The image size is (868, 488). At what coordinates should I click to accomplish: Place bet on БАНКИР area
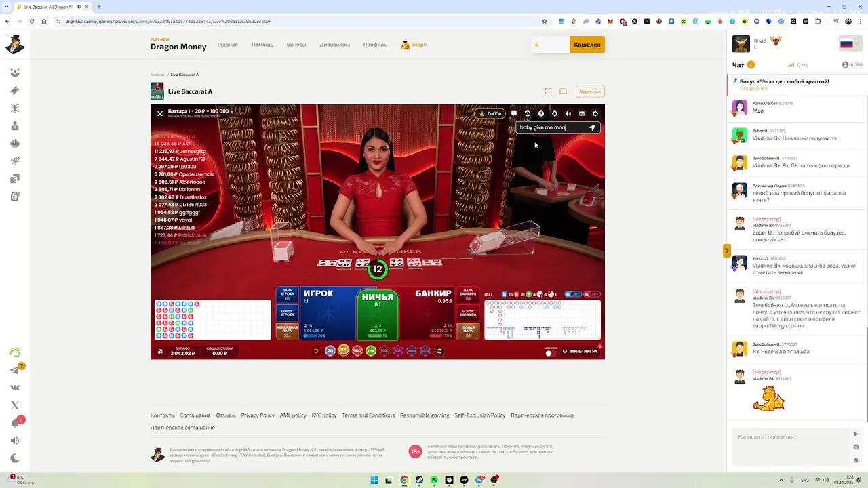tap(427, 313)
